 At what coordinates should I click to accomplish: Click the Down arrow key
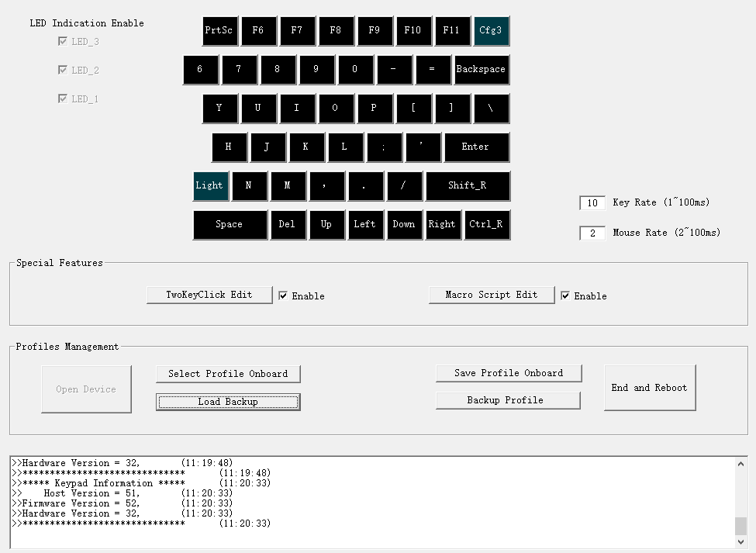(405, 225)
